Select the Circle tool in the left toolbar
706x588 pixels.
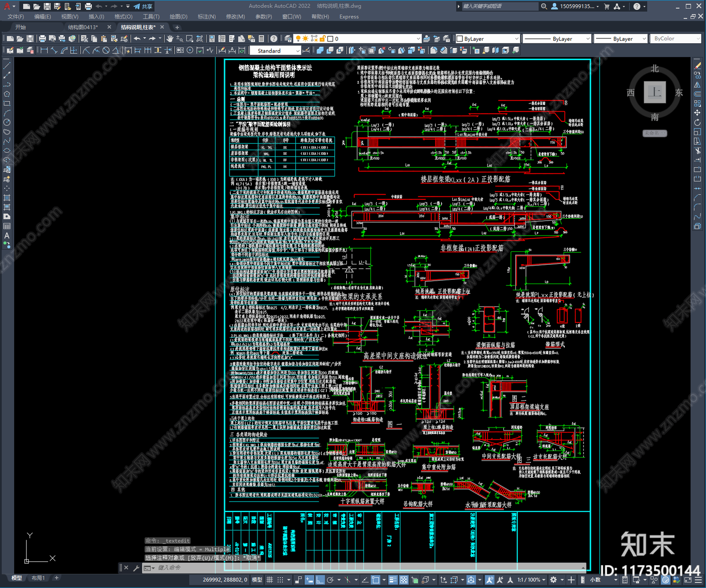(x=7, y=122)
